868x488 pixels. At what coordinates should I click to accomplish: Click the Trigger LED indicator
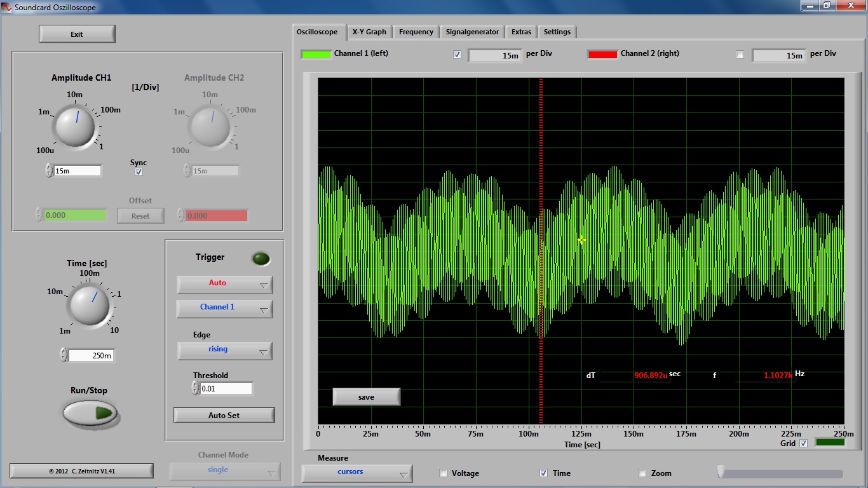point(261,259)
